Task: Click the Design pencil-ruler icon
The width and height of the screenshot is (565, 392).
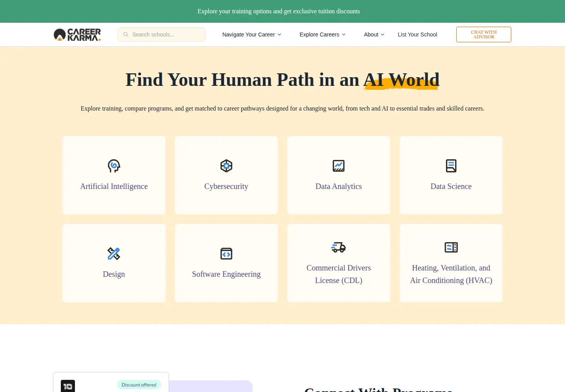Action: [x=114, y=254]
